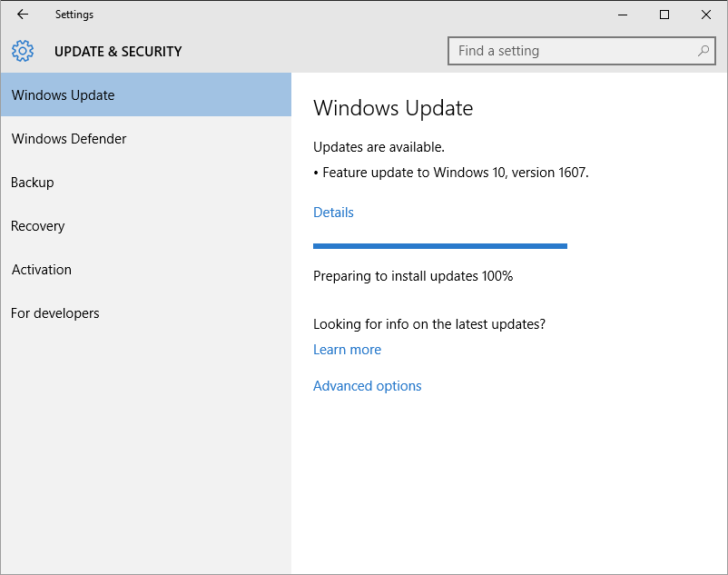Click the UPDATE & SECURITY header text
Screen dimensions: 728x575
click(118, 52)
